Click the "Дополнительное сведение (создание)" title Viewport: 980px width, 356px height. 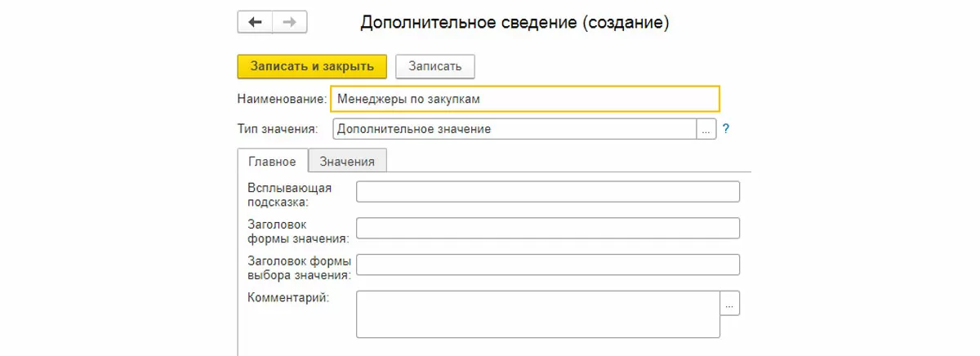coord(514,23)
